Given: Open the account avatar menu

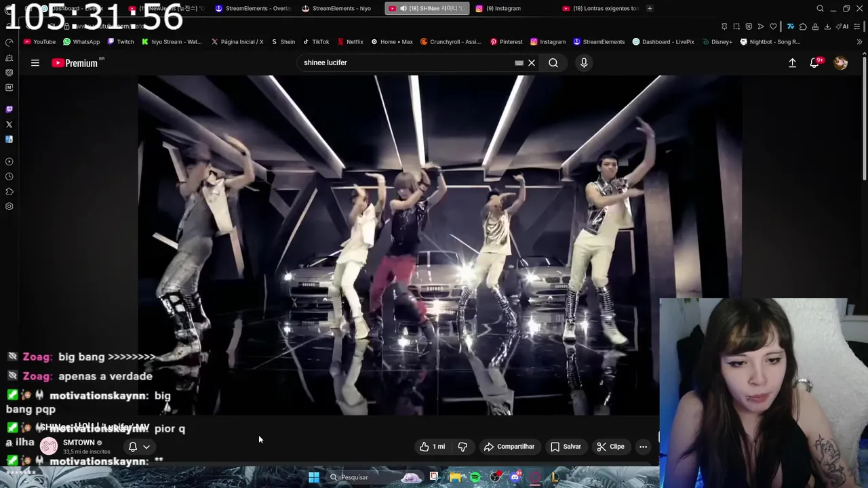Looking at the screenshot, I should click(840, 63).
